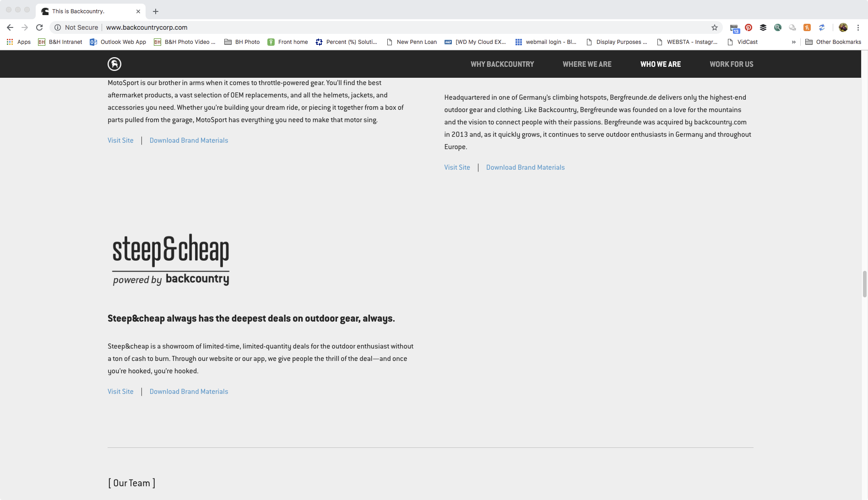This screenshot has width=868, height=500.
Task: Open a new tab with plus button
Action: point(156,11)
